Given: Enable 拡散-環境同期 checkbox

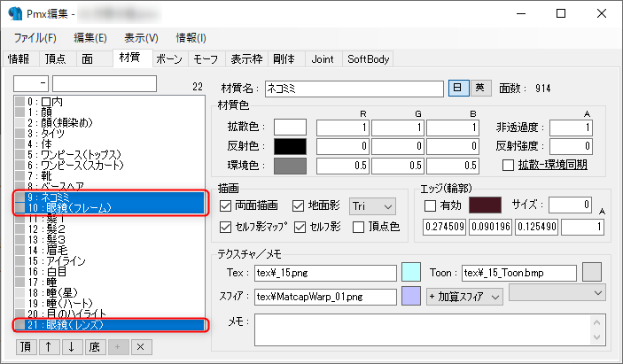Looking at the screenshot, I should point(508,165).
